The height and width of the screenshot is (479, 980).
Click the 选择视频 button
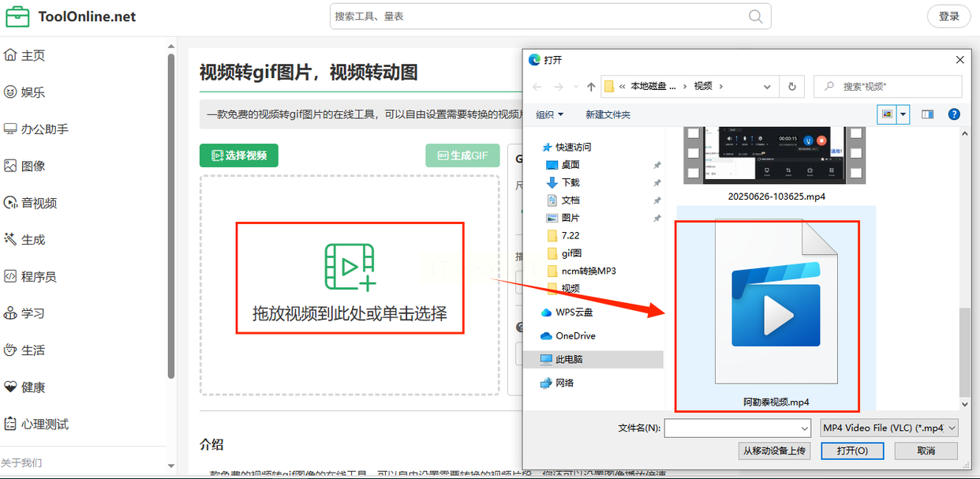pyautogui.click(x=239, y=155)
